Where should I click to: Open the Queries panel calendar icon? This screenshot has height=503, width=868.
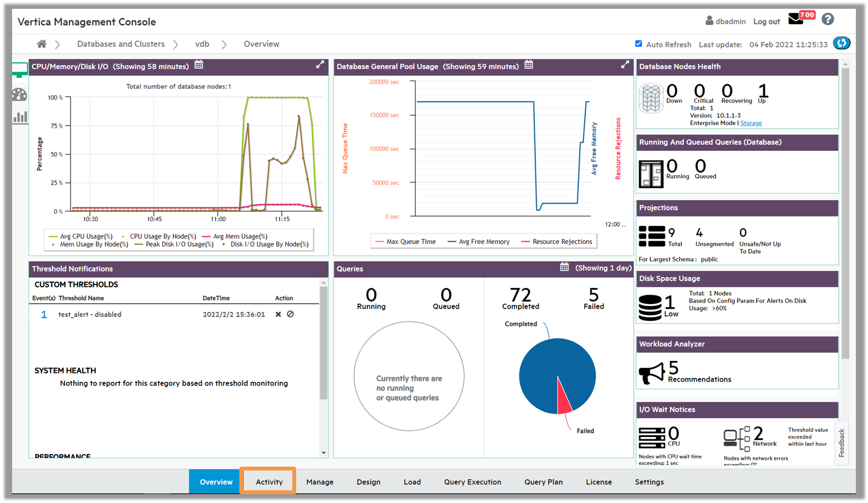click(564, 267)
